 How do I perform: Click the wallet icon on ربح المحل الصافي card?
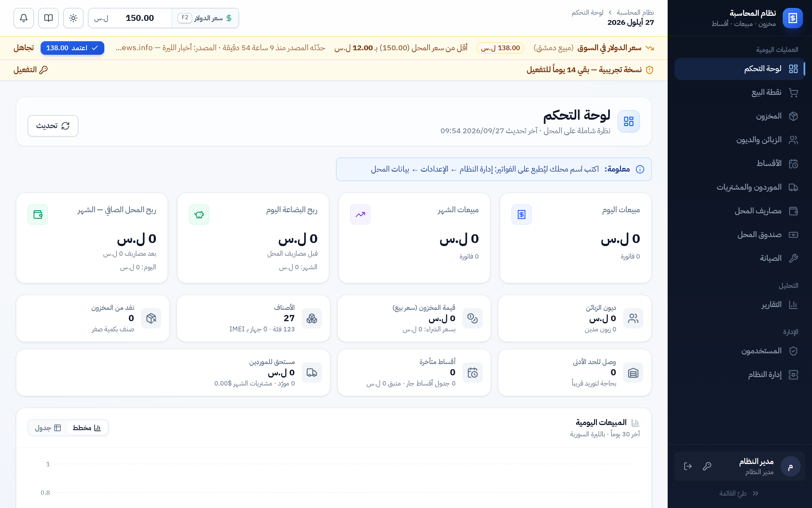click(38, 214)
